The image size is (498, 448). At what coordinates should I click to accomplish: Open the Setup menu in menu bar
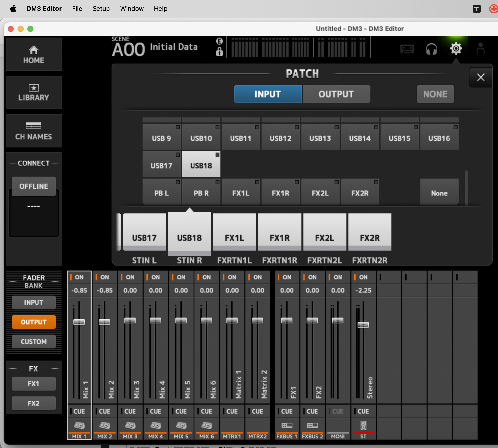101,9
